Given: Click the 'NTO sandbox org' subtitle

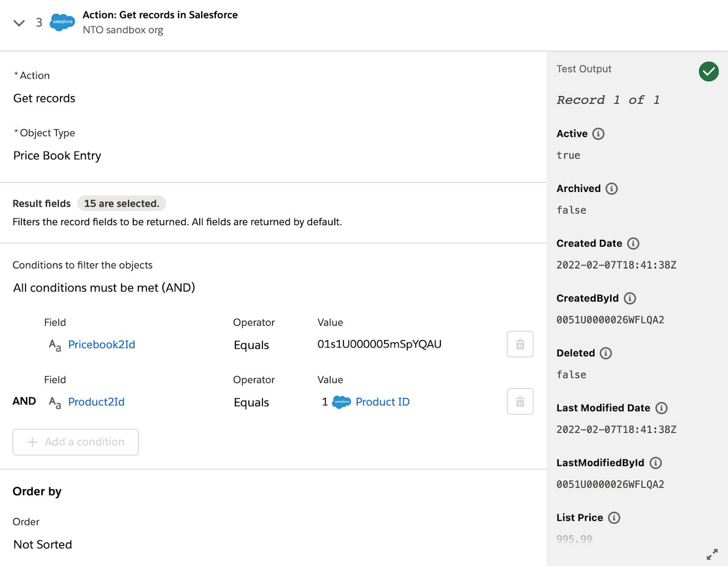Looking at the screenshot, I should pyautogui.click(x=123, y=30).
